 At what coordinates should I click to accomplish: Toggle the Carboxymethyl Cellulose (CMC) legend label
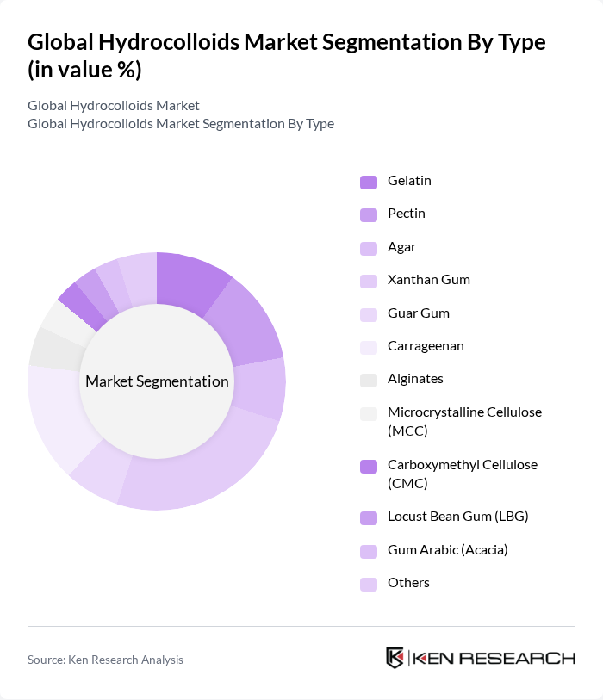pos(463,474)
